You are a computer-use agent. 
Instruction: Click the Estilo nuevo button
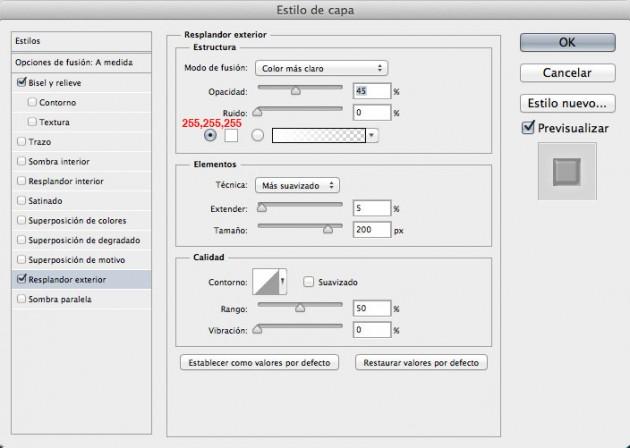[x=567, y=103]
